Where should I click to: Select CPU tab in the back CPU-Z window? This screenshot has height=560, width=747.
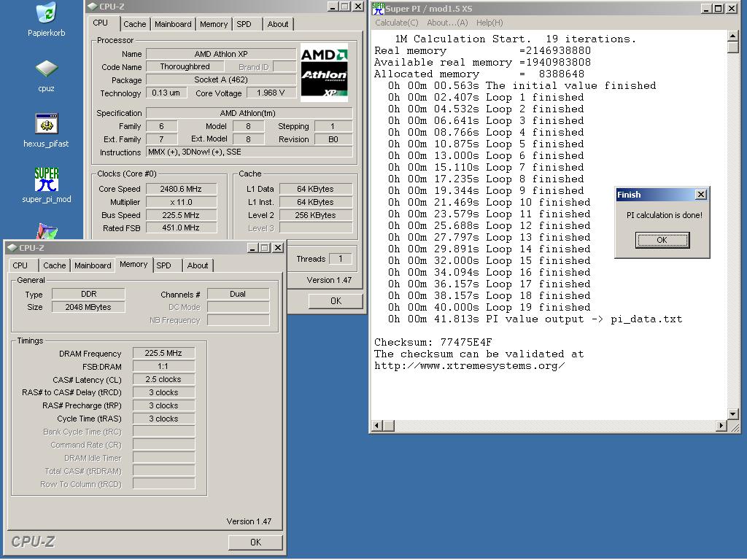[x=100, y=23]
